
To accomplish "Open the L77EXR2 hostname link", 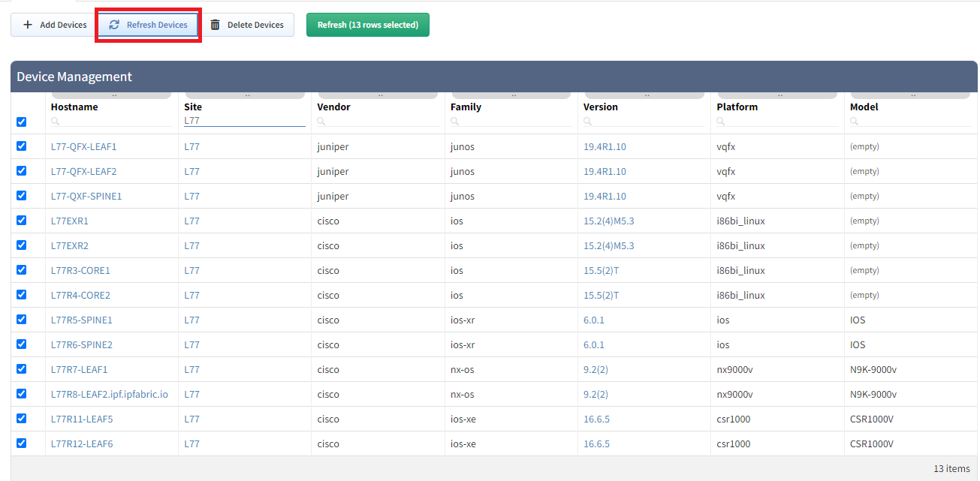I will [70, 245].
